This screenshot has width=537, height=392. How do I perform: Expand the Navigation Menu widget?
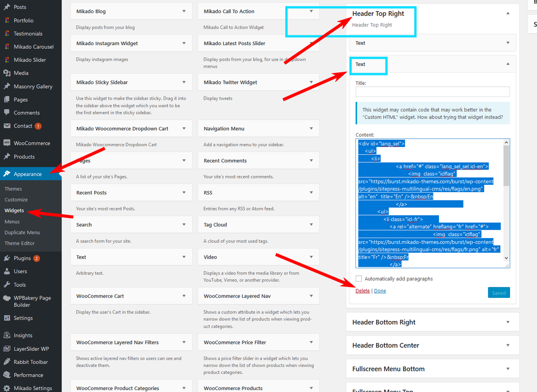coord(311,128)
